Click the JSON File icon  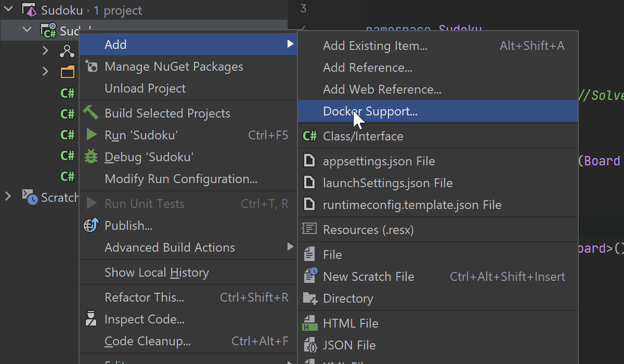point(310,345)
